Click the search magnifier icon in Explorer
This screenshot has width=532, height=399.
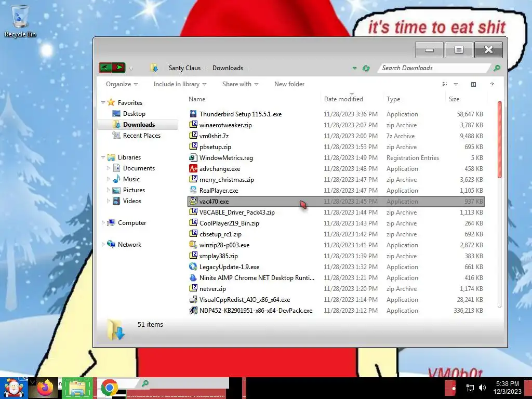pyautogui.click(x=497, y=68)
